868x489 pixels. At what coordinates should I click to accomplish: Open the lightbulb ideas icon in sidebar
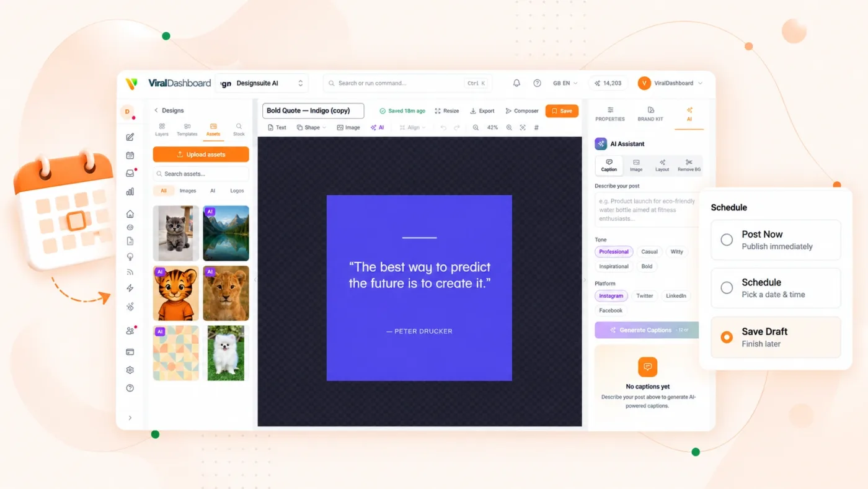(x=130, y=256)
